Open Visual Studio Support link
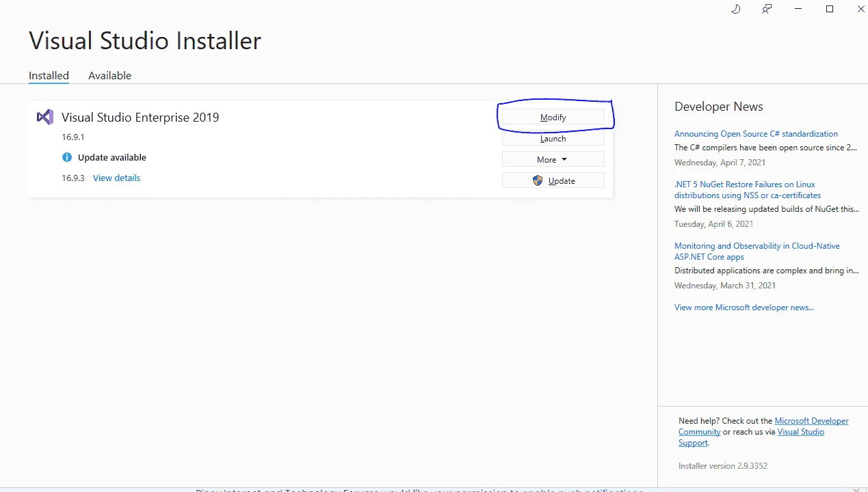The height and width of the screenshot is (492, 868). tap(751, 437)
